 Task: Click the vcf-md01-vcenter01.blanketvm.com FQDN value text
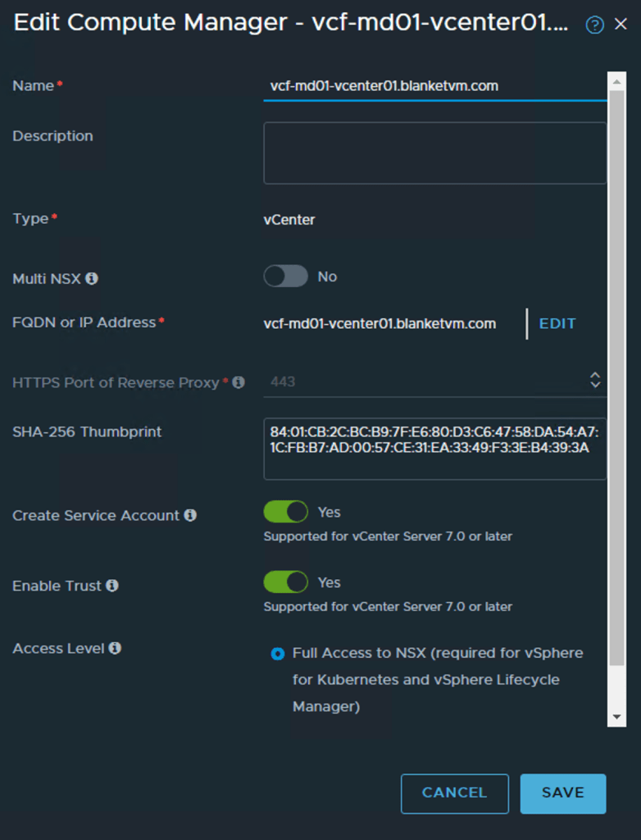(380, 323)
